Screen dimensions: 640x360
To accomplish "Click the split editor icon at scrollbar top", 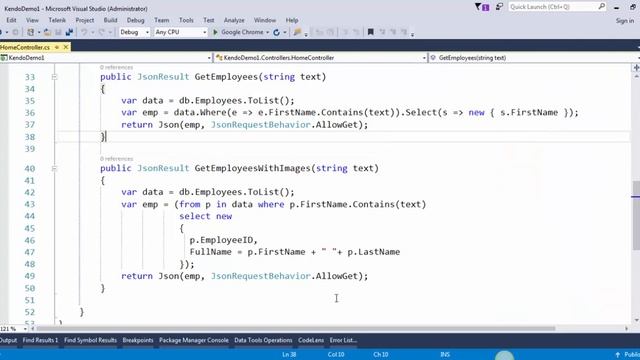I will tap(636, 68).
